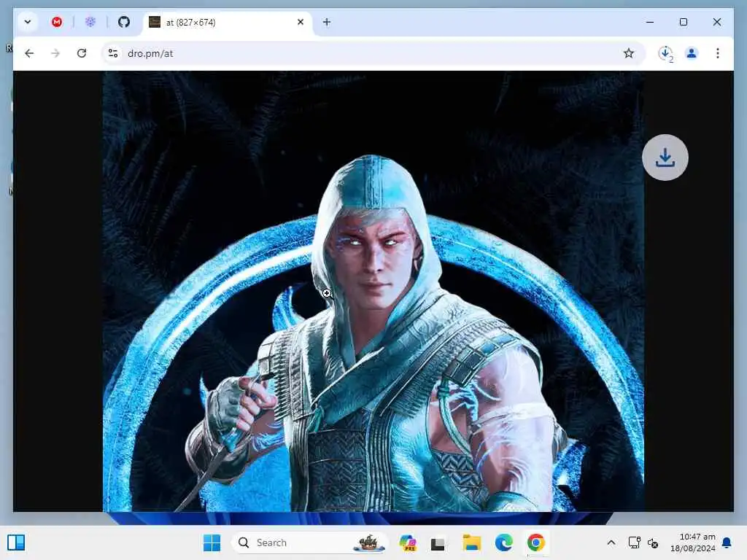This screenshot has width=747, height=560.
Task: Open the muted volume tray icon
Action: pyautogui.click(x=653, y=542)
